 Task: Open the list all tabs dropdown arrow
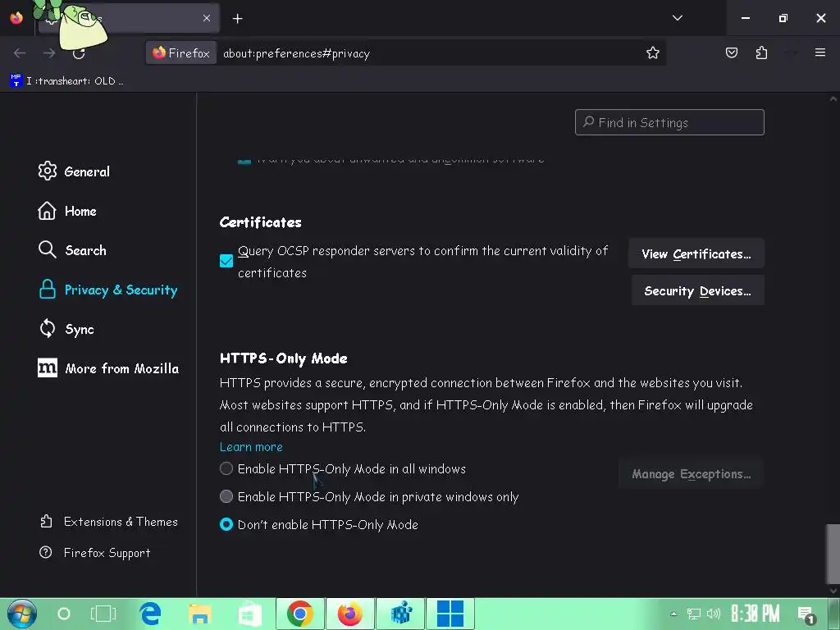click(x=677, y=18)
